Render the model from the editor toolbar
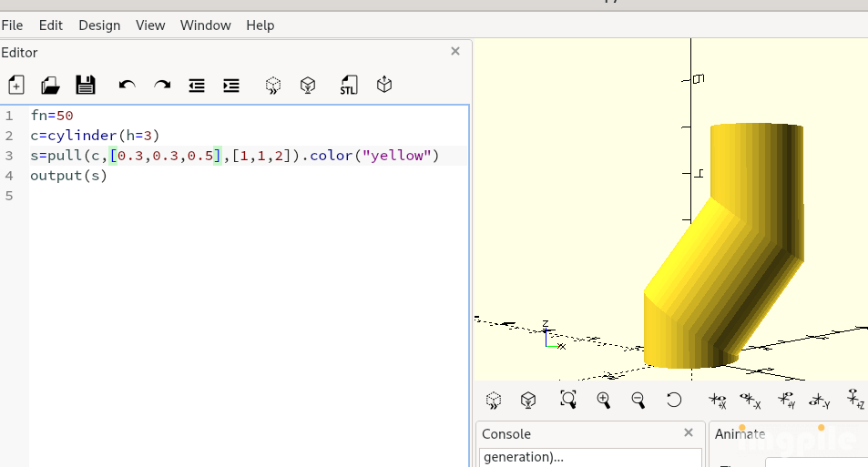Screen dimensions: 868x467 (308, 86)
